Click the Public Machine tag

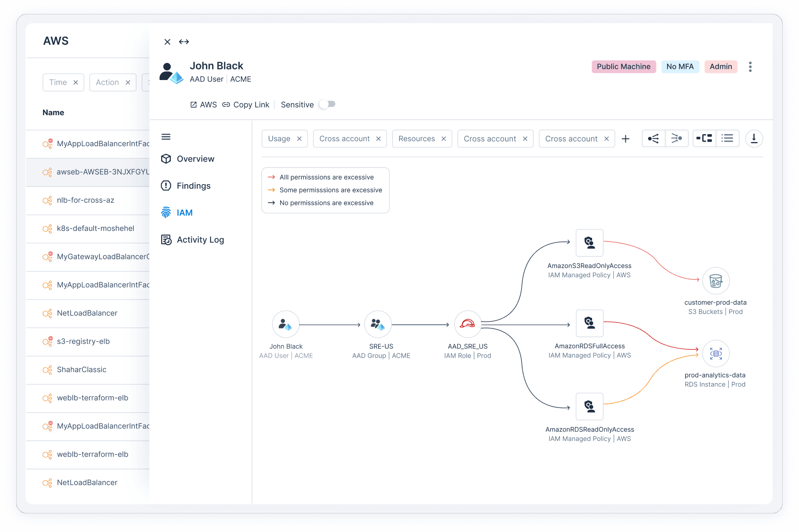(x=624, y=67)
